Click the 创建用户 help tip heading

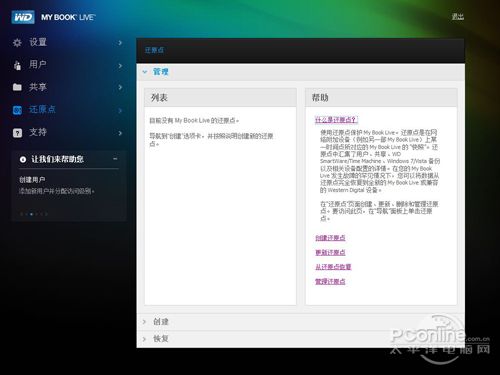pyautogui.click(x=32, y=180)
